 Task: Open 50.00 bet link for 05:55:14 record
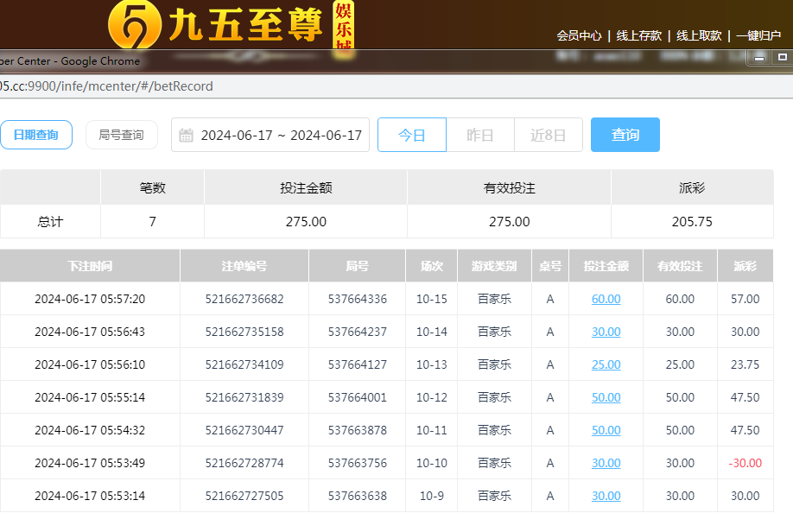(606, 397)
